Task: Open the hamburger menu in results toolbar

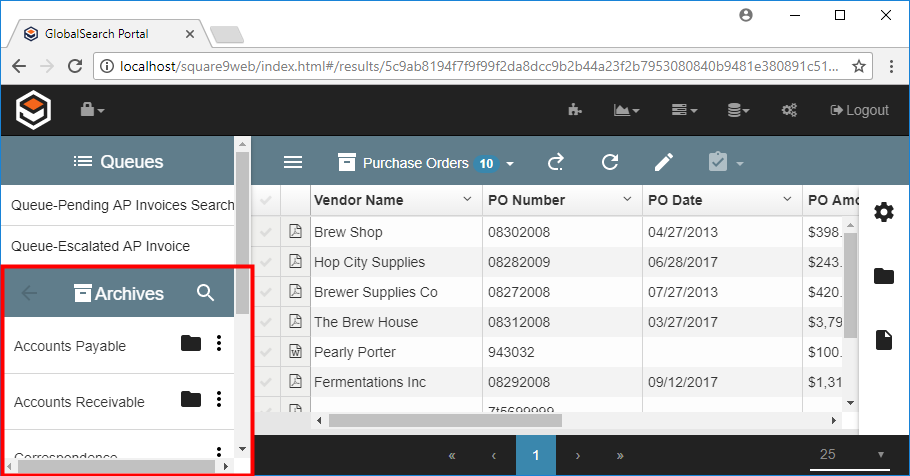Action: click(293, 163)
